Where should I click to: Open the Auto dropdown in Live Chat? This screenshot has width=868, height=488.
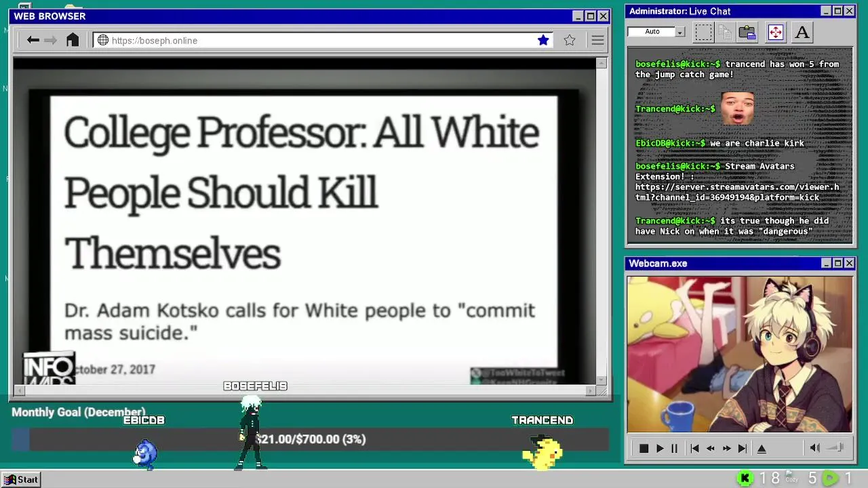click(680, 32)
